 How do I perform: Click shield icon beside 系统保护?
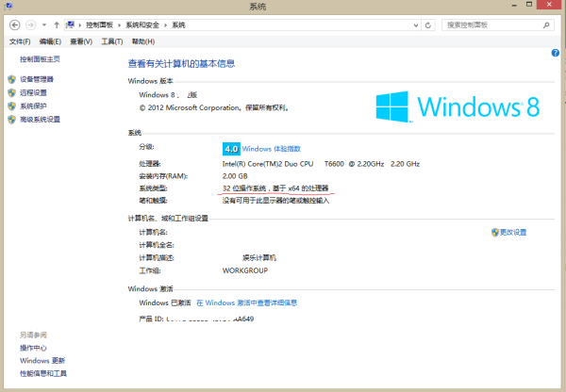(x=11, y=106)
